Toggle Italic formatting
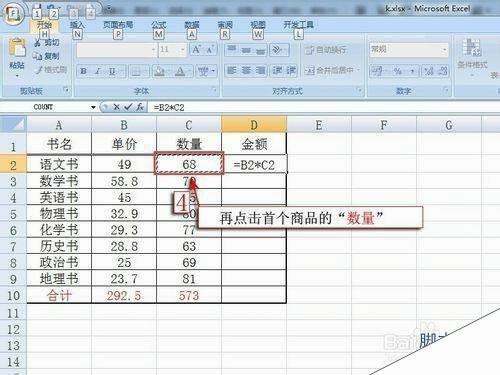Viewport: 500px width, 375px height. click(x=98, y=71)
